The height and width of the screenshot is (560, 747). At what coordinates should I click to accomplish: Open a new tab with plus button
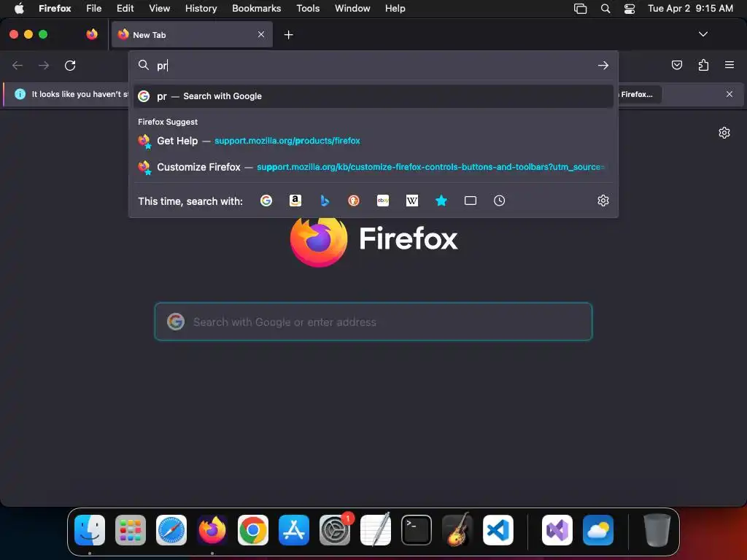tap(288, 35)
